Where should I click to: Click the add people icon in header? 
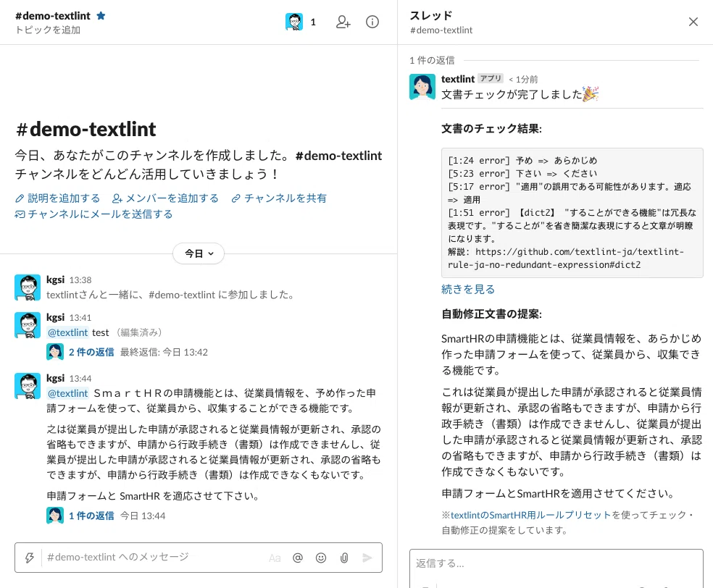pyautogui.click(x=343, y=22)
